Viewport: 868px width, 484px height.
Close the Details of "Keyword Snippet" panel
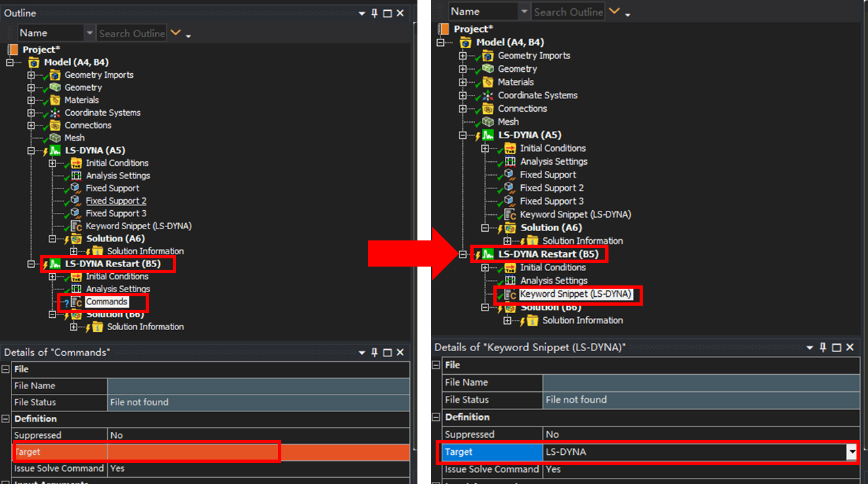point(849,347)
